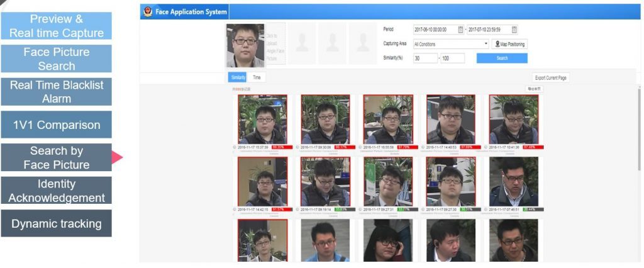Open the end date calendar icon
Screen dimensions: 644x268
click(514, 30)
